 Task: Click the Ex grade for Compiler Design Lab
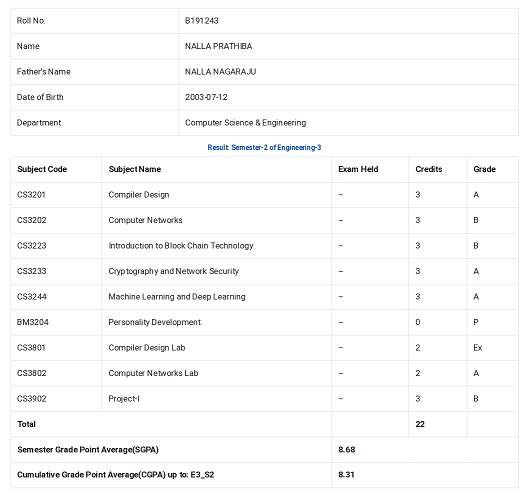coord(478,348)
